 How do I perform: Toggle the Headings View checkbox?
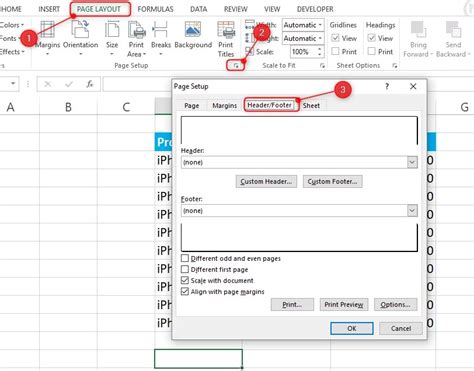point(371,38)
